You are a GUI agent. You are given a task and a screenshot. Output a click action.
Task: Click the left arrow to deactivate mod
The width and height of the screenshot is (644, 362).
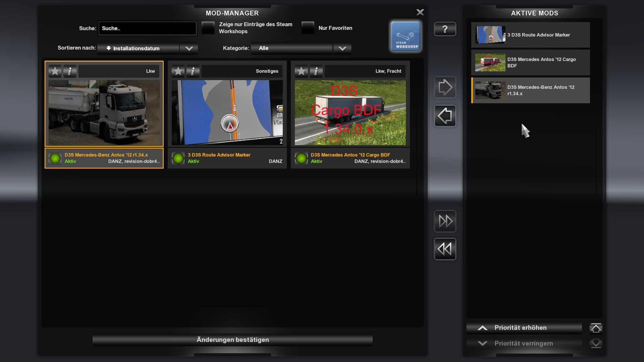point(445,116)
